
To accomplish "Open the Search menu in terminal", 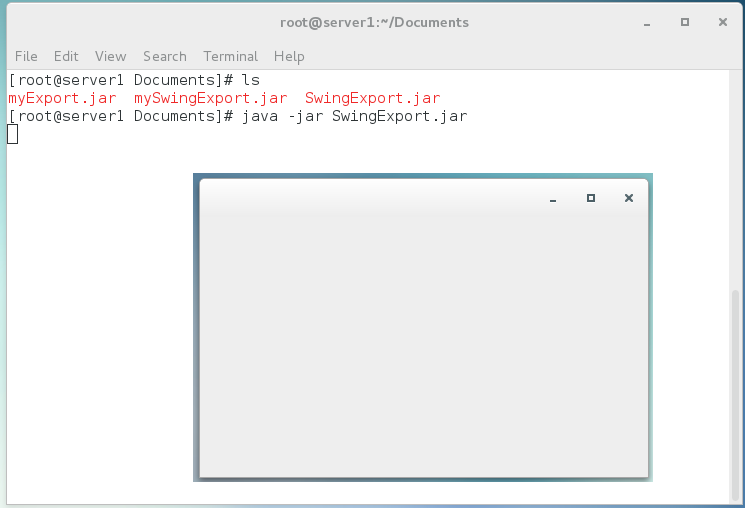I will (165, 56).
